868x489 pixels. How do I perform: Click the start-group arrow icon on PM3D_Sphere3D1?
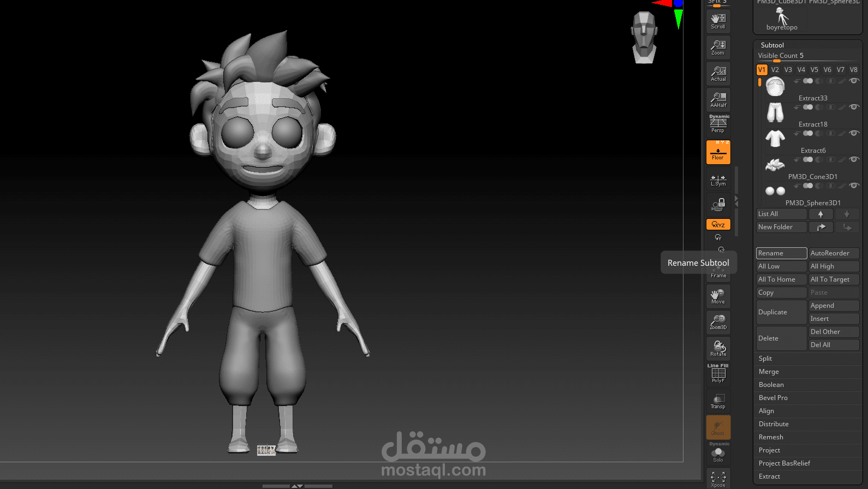tap(797, 186)
